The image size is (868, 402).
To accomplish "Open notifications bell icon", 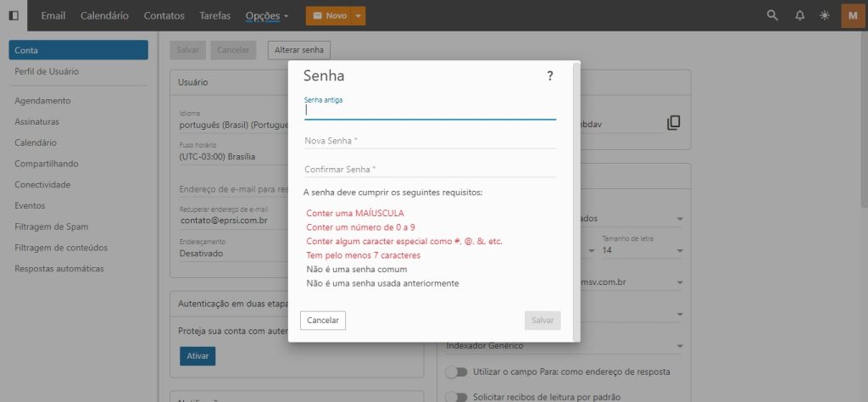I will click(799, 15).
